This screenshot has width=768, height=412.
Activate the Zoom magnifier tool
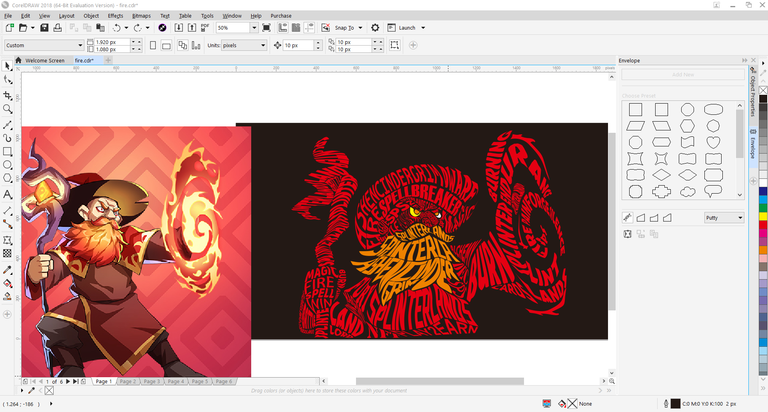point(7,109)
